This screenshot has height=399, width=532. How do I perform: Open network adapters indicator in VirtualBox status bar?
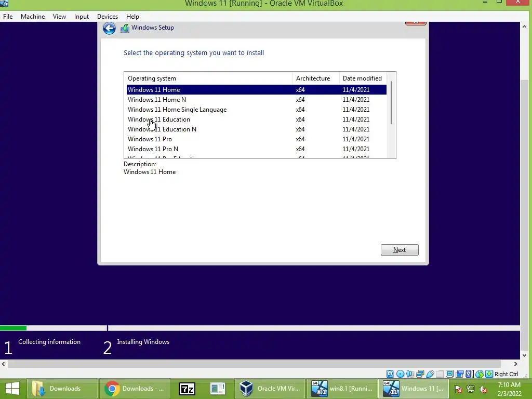(420, 374)
